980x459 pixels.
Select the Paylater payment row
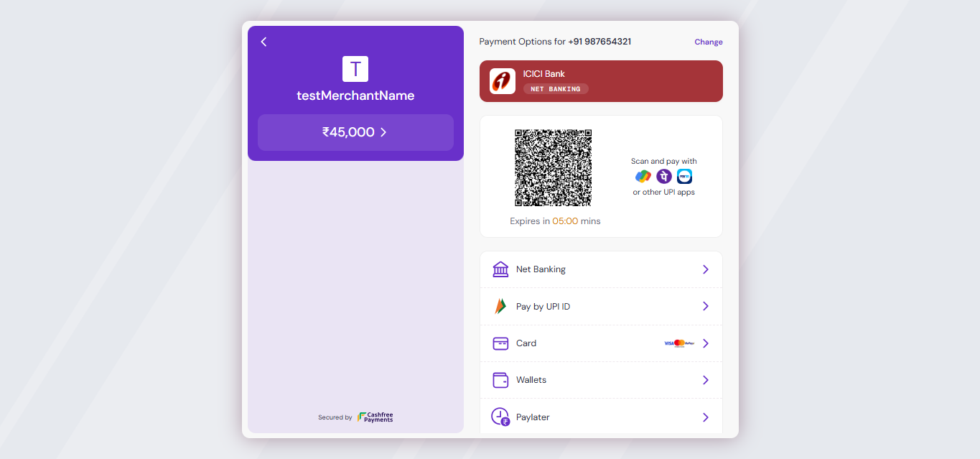(601, 417)
